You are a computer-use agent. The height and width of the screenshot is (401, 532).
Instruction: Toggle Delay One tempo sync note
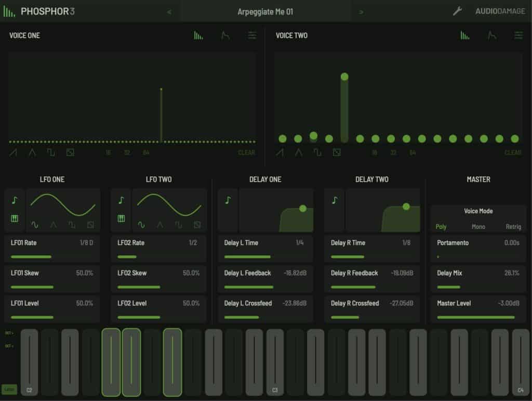[228, 200]
